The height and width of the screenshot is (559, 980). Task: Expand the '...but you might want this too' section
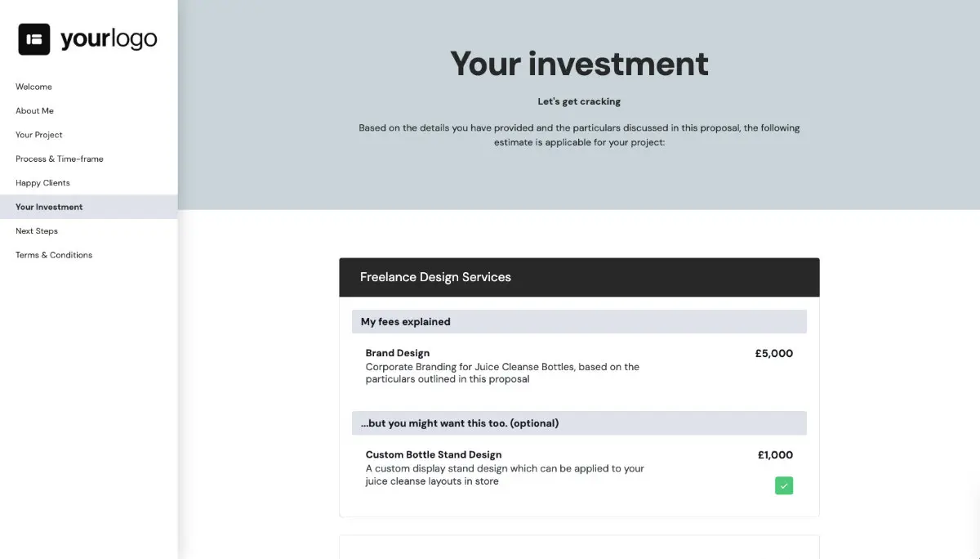[579, 423]
